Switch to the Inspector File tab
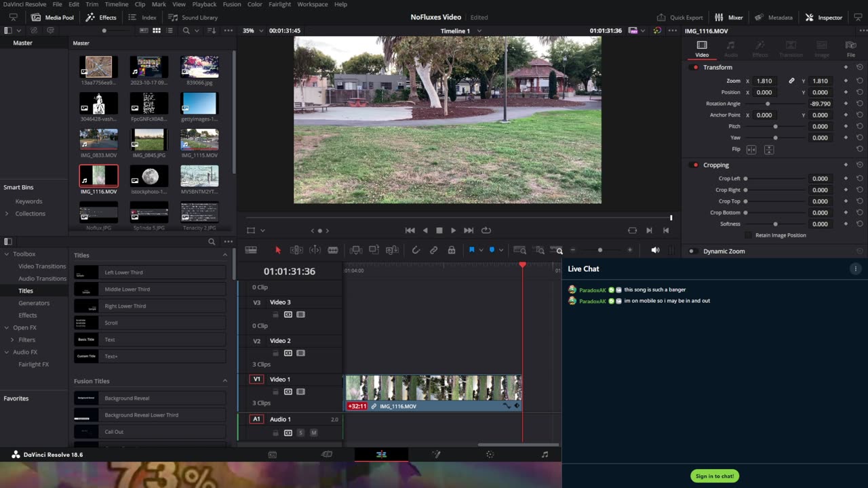The image size is (868, 488). (x=850, y=49)
